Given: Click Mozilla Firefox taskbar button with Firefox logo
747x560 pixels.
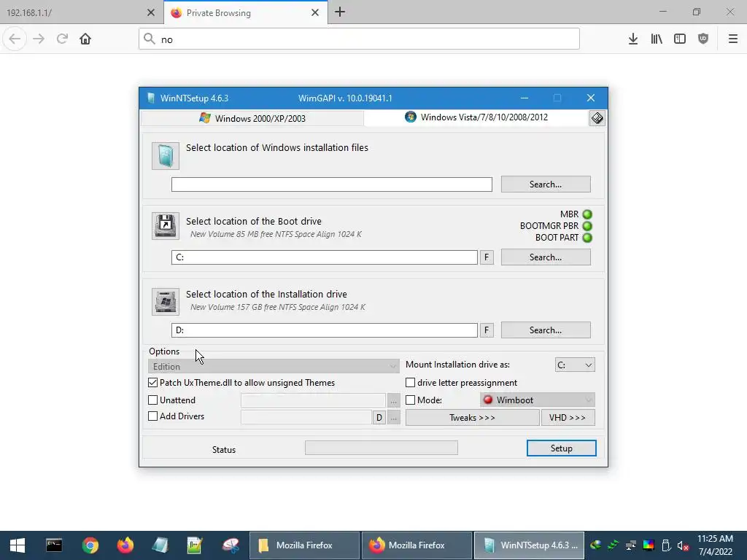Looking at the screenshot, I should click(417, 545).
